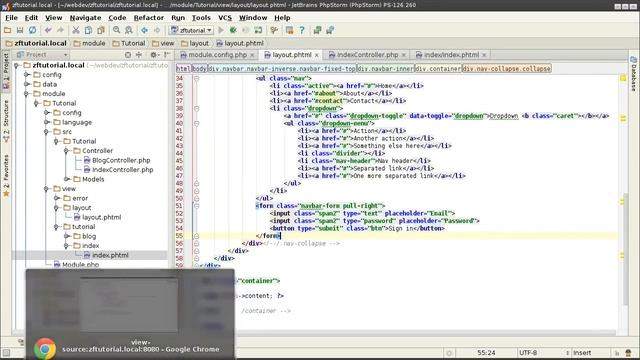
Task: Collapse the src folder in tree
Action: 47,132
